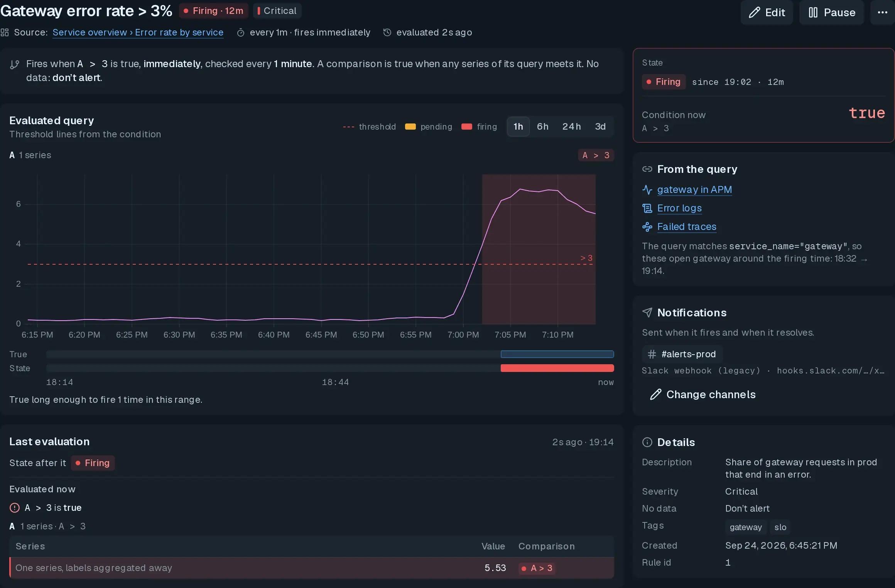Click the Critical severity badge
This screenshot has width=895, height=588.
point(277,11)
